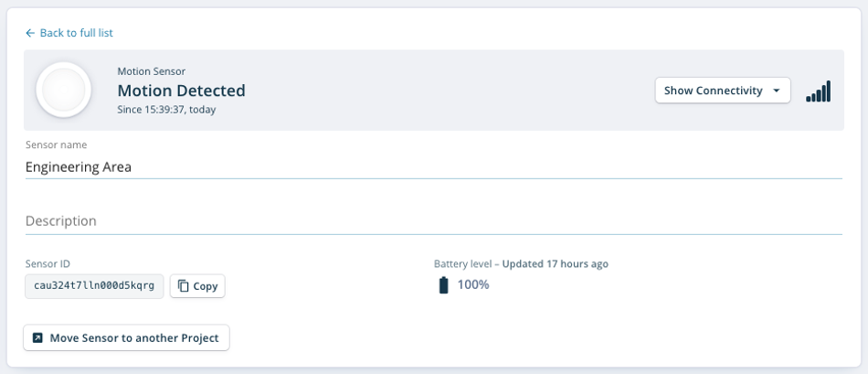Click the clipboard copy icon
Screen dimensions: 868x374
[x=184, y=286]
